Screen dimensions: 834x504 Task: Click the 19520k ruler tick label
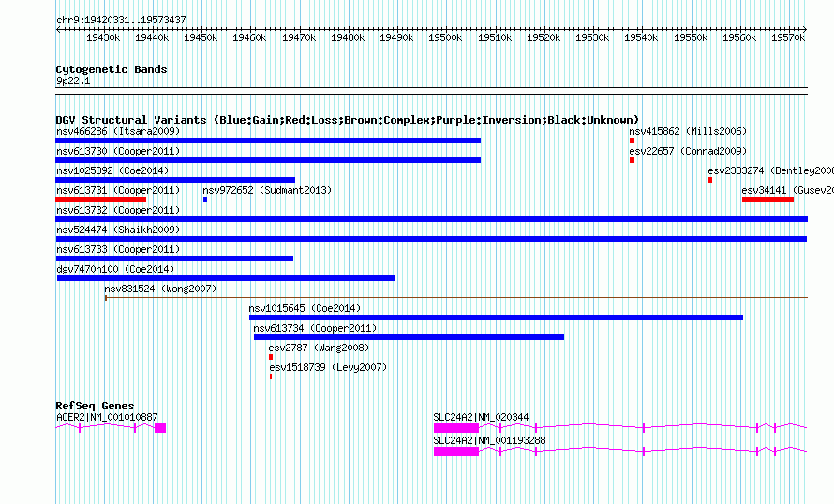click(544, 37)
